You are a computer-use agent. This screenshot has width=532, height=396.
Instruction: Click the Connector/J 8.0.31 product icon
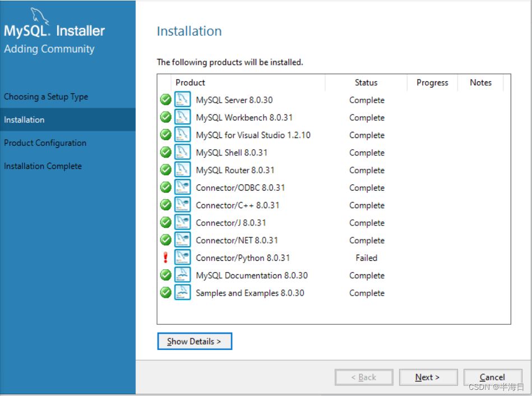[182, 223]
